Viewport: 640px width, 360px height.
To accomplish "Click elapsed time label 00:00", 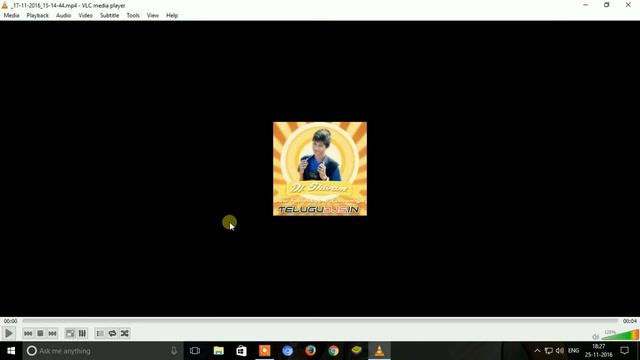I will pos(10,321).
